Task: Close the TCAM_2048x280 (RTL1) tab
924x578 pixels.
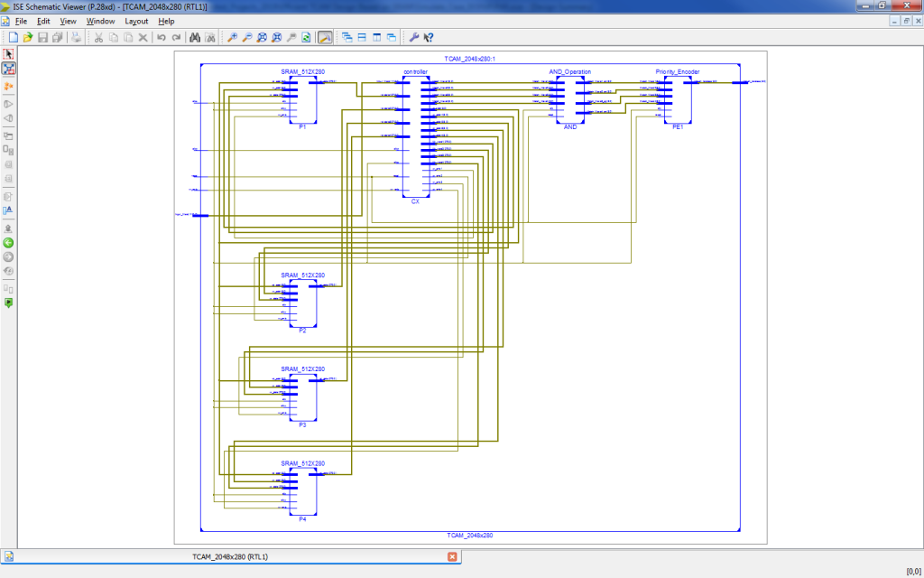Action: 451,556
